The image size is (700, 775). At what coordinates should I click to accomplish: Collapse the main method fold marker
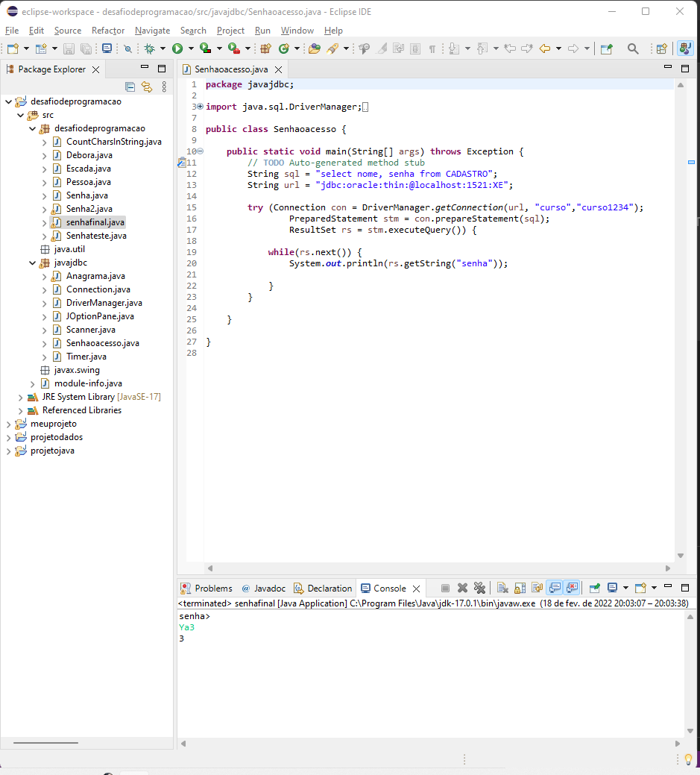click(x=200, y=151)
